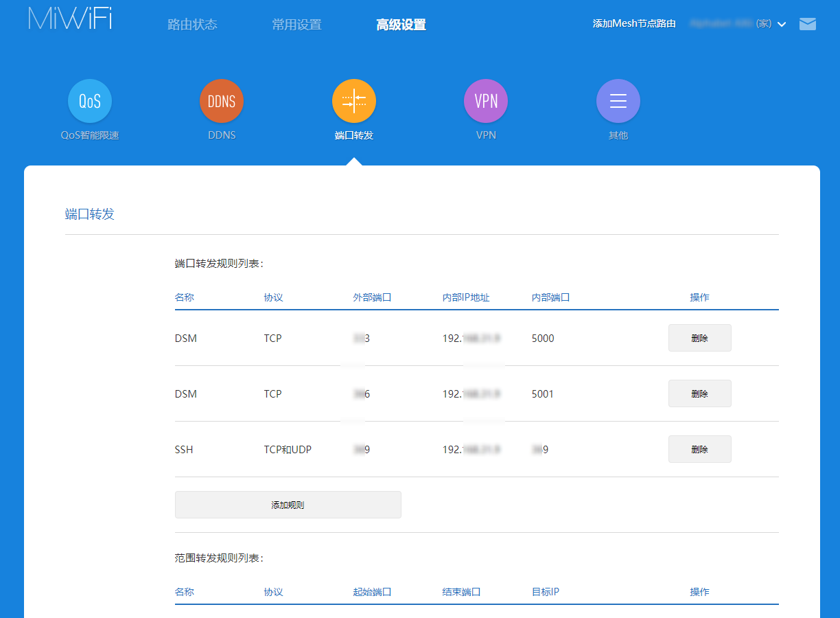Delete the DSM rule with internal port 5001
This screenshot has height=618, width=840.
pyautogui.click(x=699, y=393)
